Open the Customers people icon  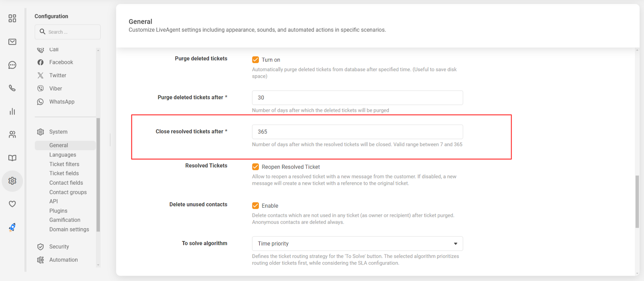pyautogui.click(x=12, y=134)
